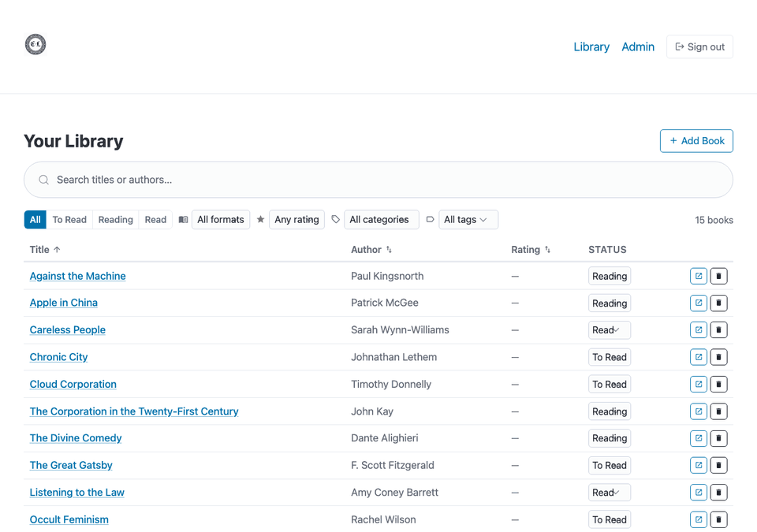Click edit icon for Occult Feminism
Image resolution: width=757 pixels, height=532 pixels.
pyautogui.click(x=698, y=519)
